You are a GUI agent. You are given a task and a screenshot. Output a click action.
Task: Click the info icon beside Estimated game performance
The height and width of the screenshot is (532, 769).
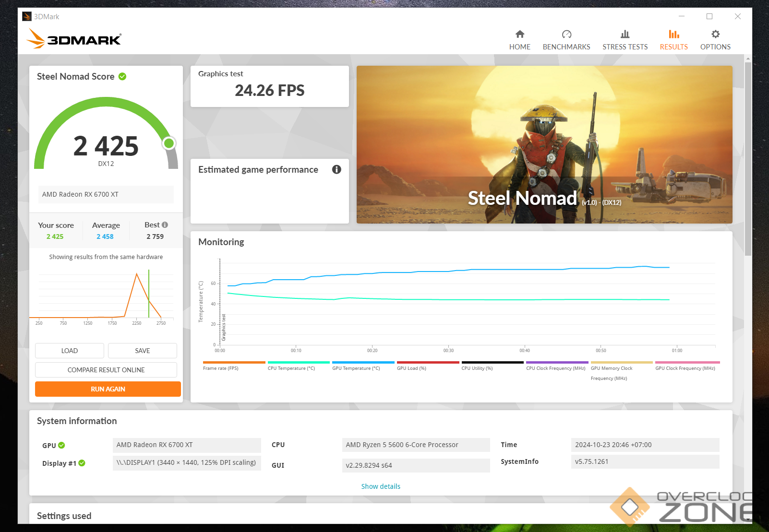click(x=336, y=169)
